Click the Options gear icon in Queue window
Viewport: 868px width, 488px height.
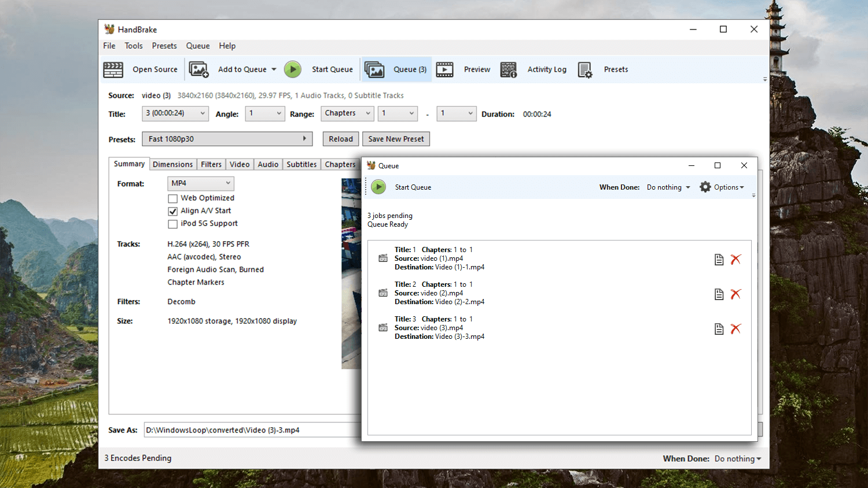[x=705, y=187]
